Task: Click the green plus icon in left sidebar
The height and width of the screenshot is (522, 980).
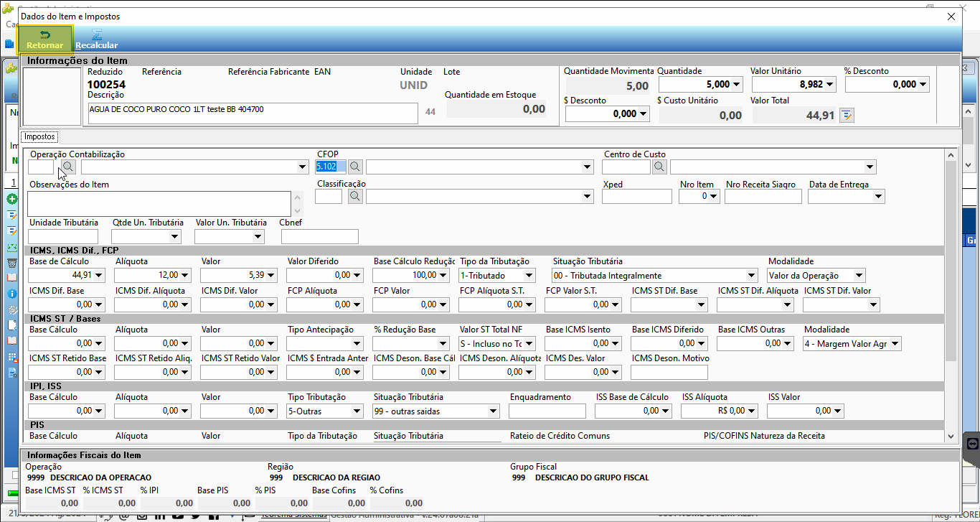Action: pos(11,199)
